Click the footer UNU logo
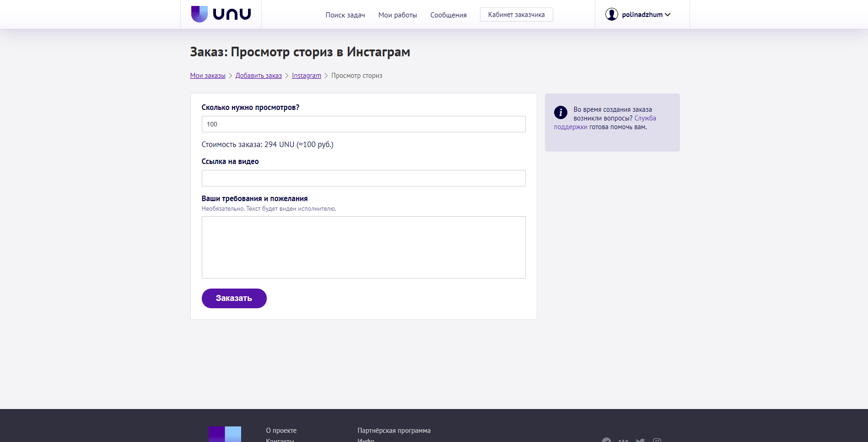This screenshot has height=442, width=868. [225, 434]
